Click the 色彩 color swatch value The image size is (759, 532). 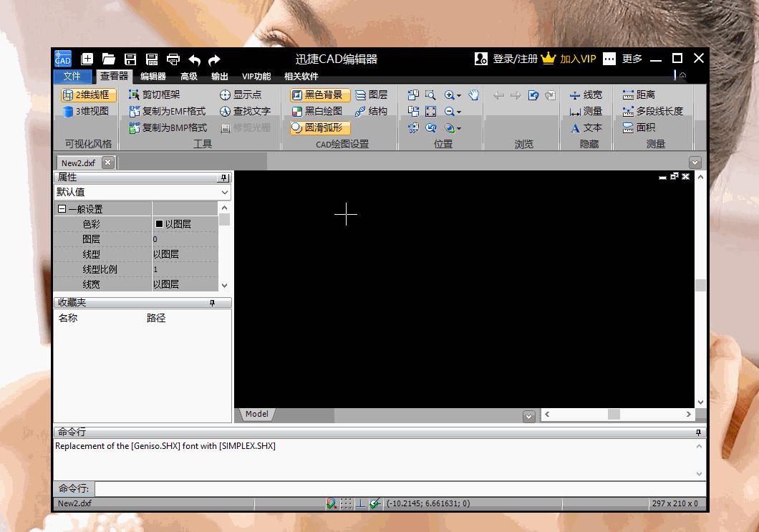point(159,224)
